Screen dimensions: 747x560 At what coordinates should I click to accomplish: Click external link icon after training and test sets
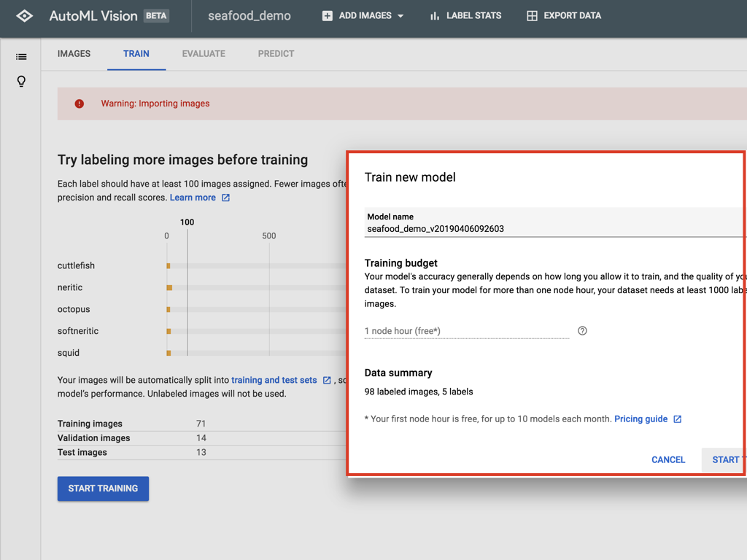pos(327,380)
